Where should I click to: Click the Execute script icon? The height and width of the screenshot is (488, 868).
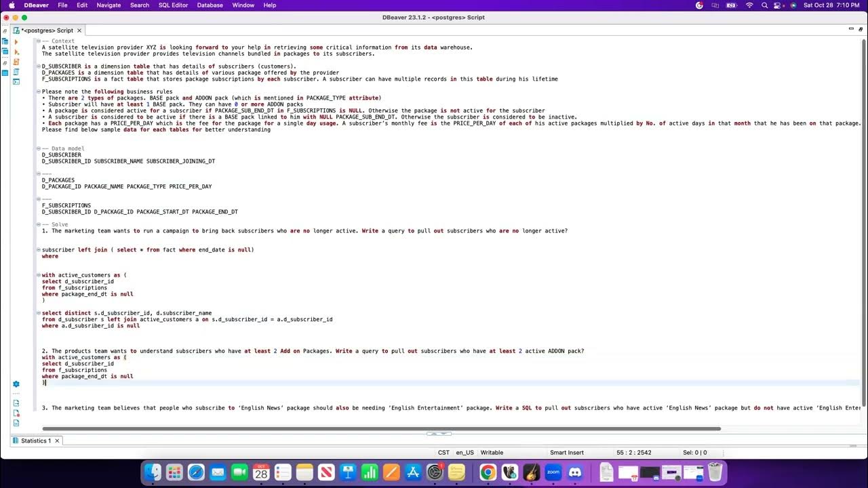click(x=16, y=62)
